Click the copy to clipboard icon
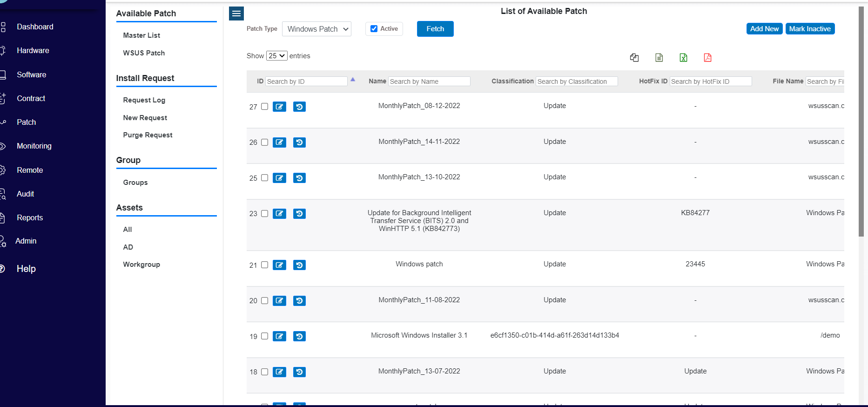 [634, 57]
